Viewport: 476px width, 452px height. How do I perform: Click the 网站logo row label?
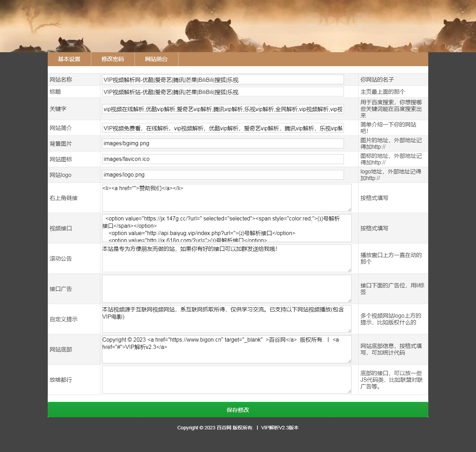point(60,175)
